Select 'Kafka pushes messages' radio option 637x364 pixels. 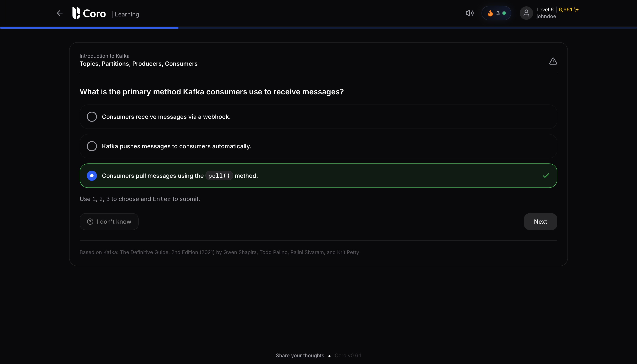click(92, 146)
